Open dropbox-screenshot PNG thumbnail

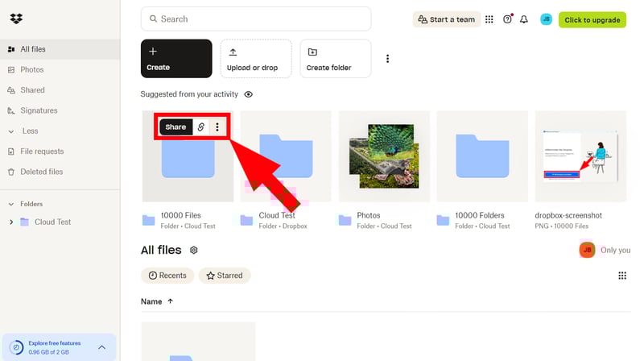click(x=580, y=156)
